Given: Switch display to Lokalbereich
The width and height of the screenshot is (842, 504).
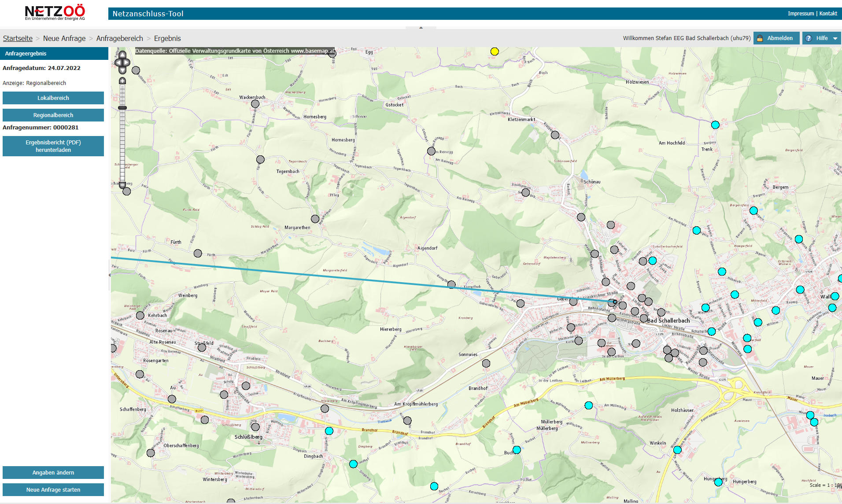Looking at the screenshot, I should coord(53,98).
